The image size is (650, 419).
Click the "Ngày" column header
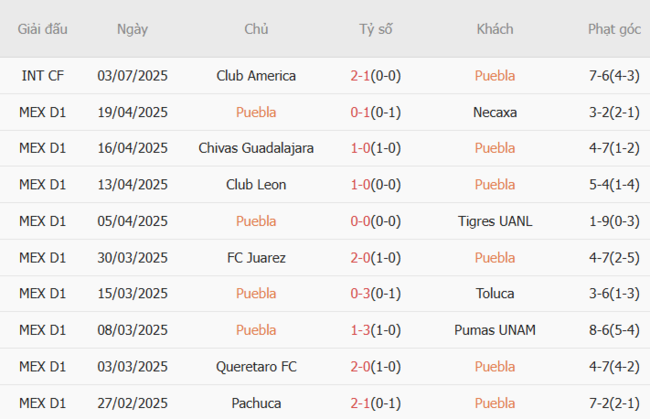132,29
